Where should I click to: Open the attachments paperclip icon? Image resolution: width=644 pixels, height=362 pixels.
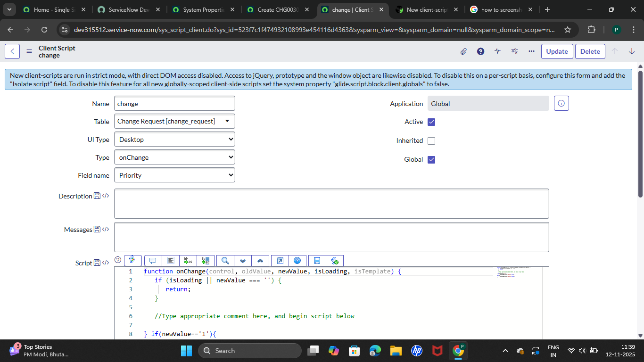463,51
